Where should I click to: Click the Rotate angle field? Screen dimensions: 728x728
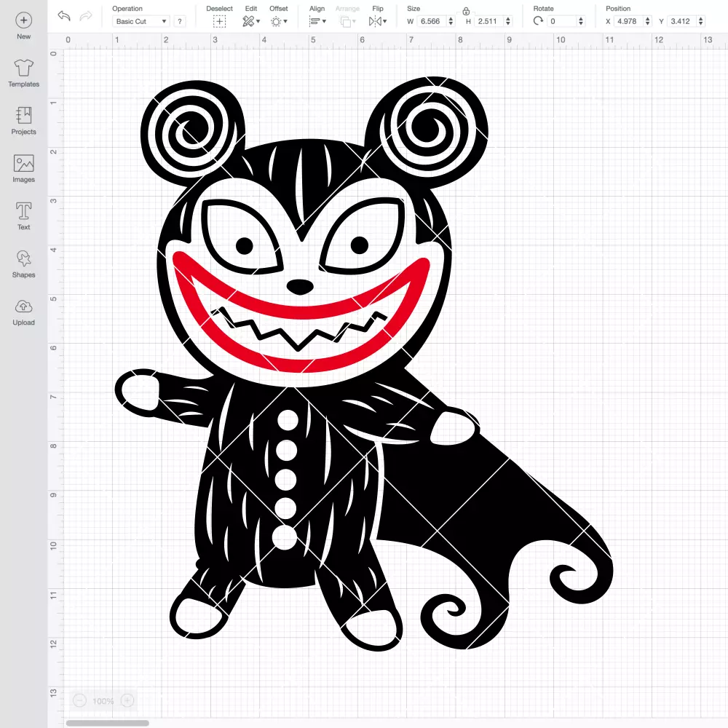tap(562, 21)
